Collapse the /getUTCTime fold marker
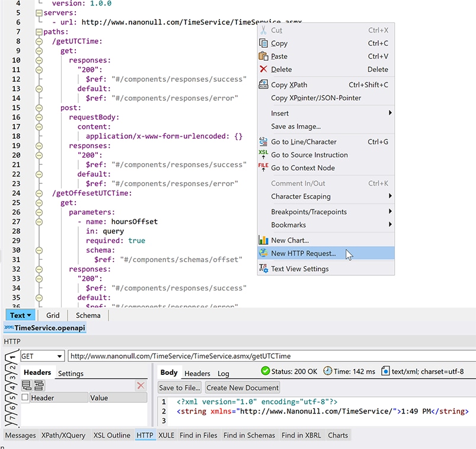The image size is (476, 449). coord(39,42)
